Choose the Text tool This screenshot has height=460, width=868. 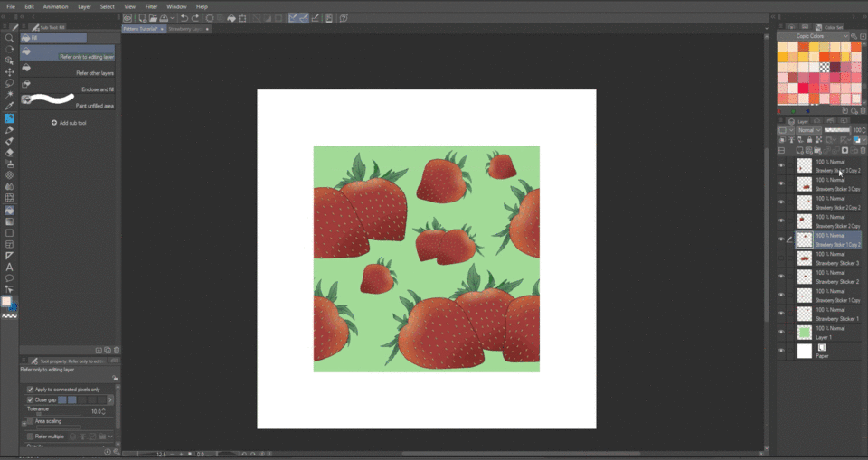tap(9, 267)
